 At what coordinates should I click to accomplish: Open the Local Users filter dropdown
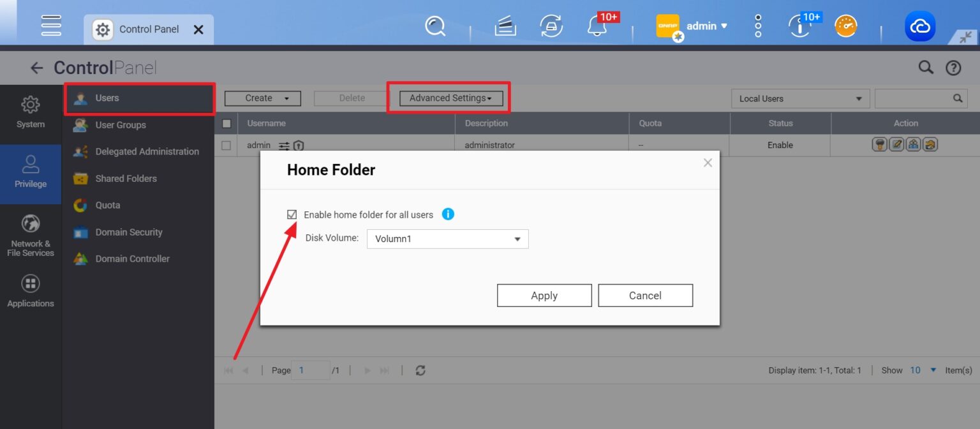800,98
